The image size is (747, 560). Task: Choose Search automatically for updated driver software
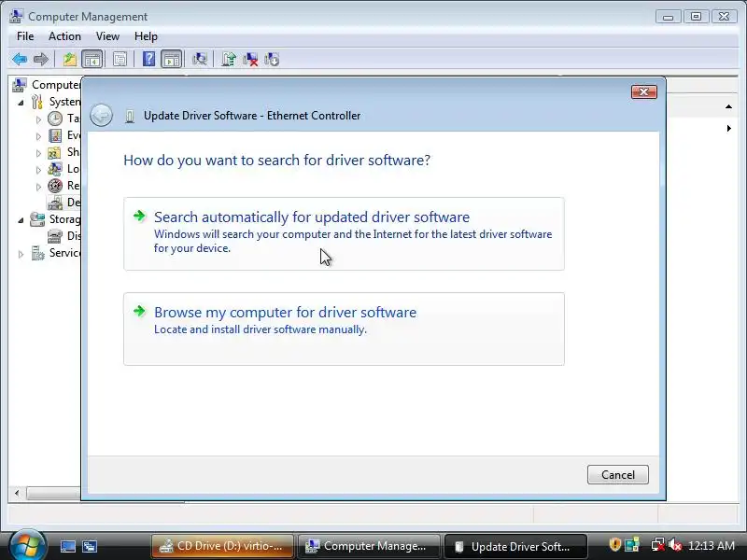pyautogui.click(x=344, y=234)
